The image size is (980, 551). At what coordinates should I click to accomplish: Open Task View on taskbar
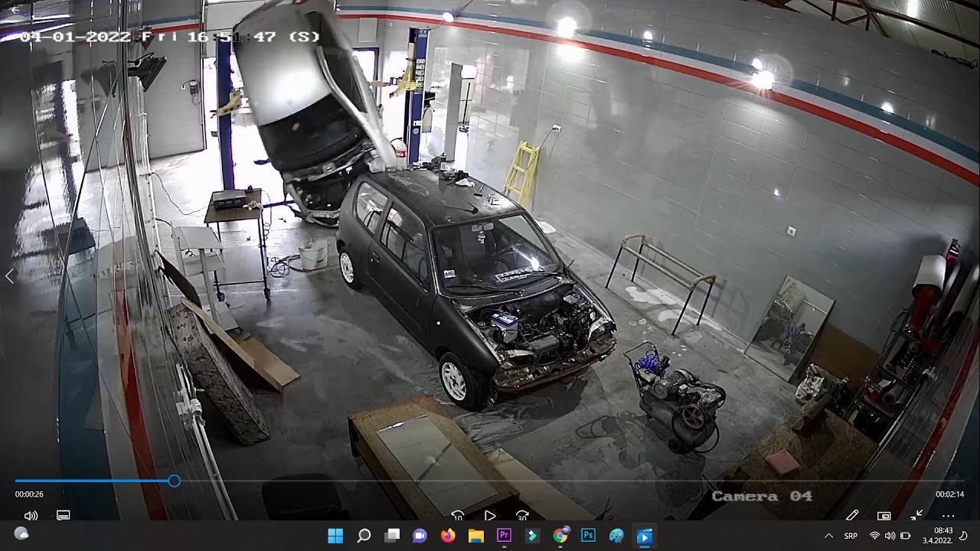click(x=392, y=536)
